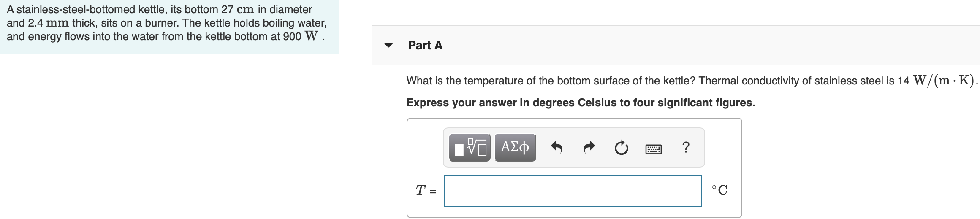Open the Greek symbols ΑΣΦ menu
The image size is (980, 219).
[x=515, y=148]
